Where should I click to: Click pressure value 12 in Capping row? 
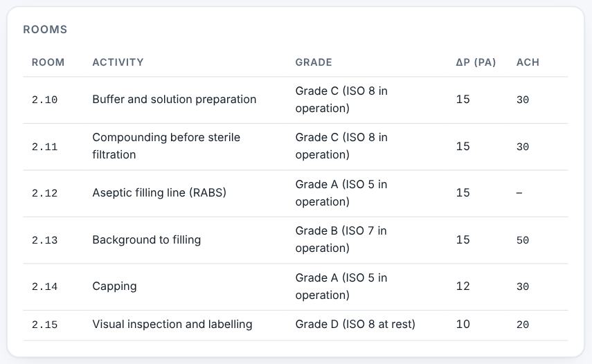[463, 286]
